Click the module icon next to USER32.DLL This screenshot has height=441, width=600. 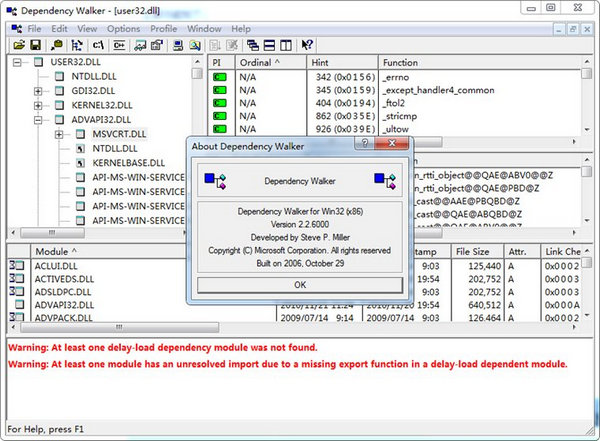point(39,62)
